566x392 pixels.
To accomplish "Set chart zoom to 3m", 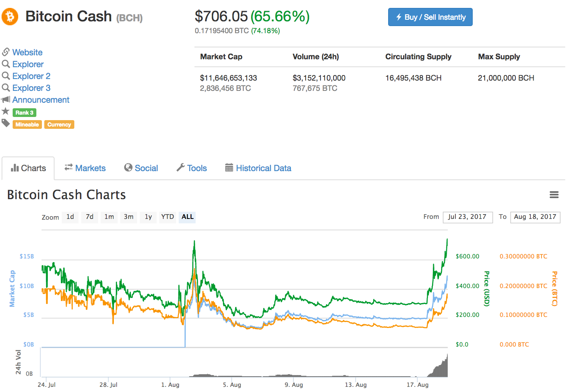I will (x=128, y=217).
